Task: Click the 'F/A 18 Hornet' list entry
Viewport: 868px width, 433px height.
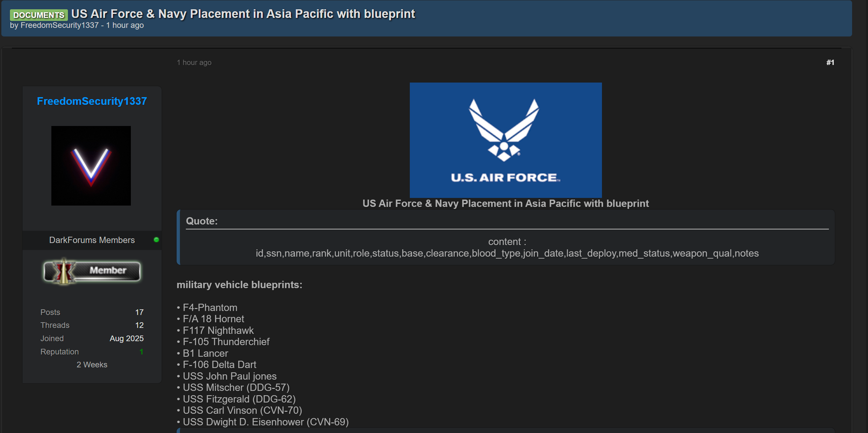Action: pos(213,319)
